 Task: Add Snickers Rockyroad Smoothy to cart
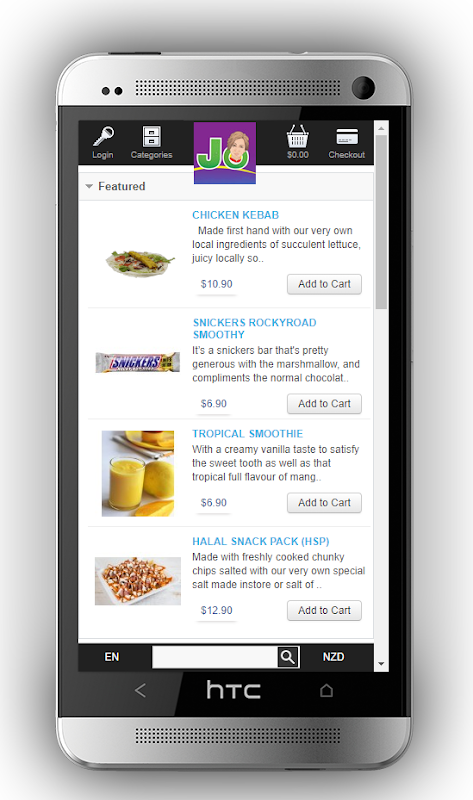tap(324, 404)
